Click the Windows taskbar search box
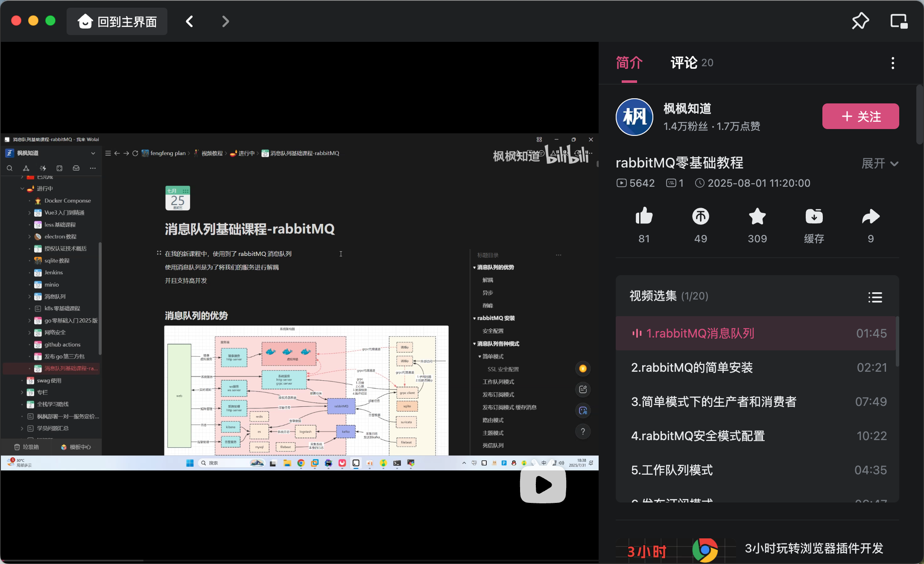The width and height of the screenshot is (924, 564). [x=232, y=463]
